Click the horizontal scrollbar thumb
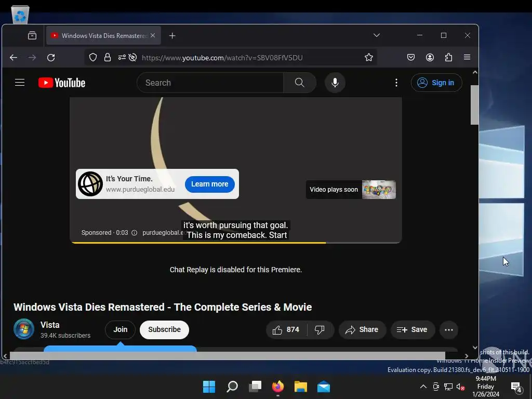The width and height of the screenshot is (532, 399). tap(228, 355)
